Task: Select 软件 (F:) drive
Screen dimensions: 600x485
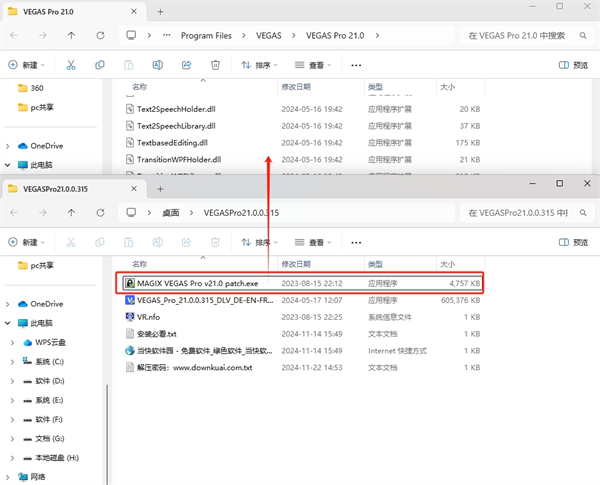Action: tap(43, 419)
